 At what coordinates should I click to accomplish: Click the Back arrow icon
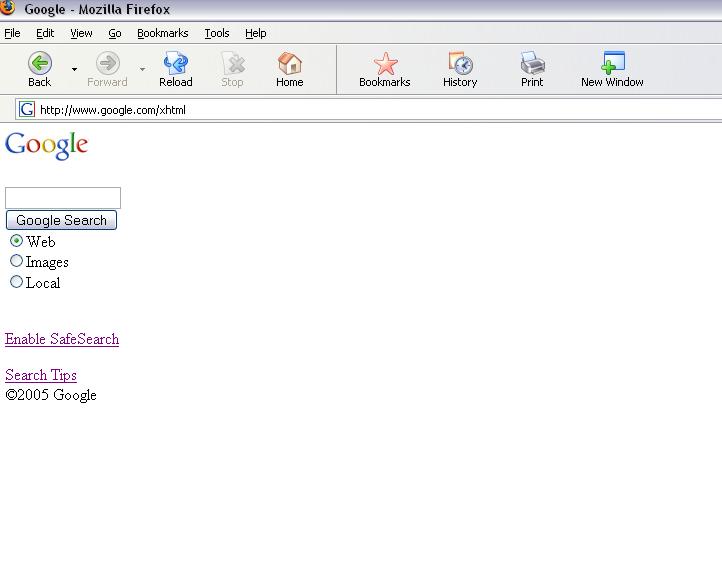(x=39, y=64)
